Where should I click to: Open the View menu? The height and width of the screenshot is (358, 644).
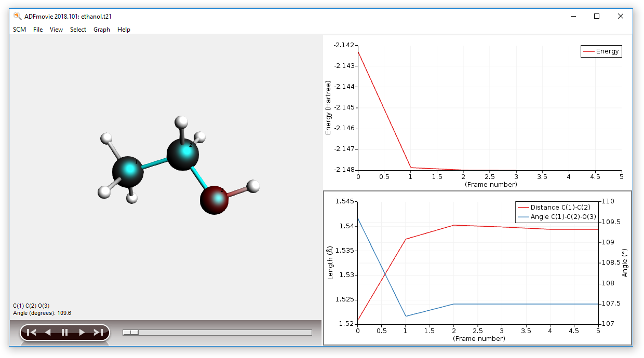coord(56,30)
